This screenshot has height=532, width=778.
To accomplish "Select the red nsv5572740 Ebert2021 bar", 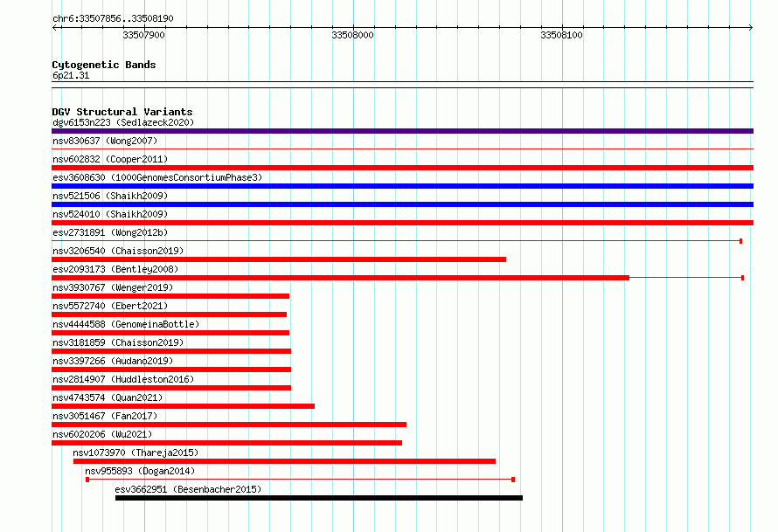I will click(170, 314).
